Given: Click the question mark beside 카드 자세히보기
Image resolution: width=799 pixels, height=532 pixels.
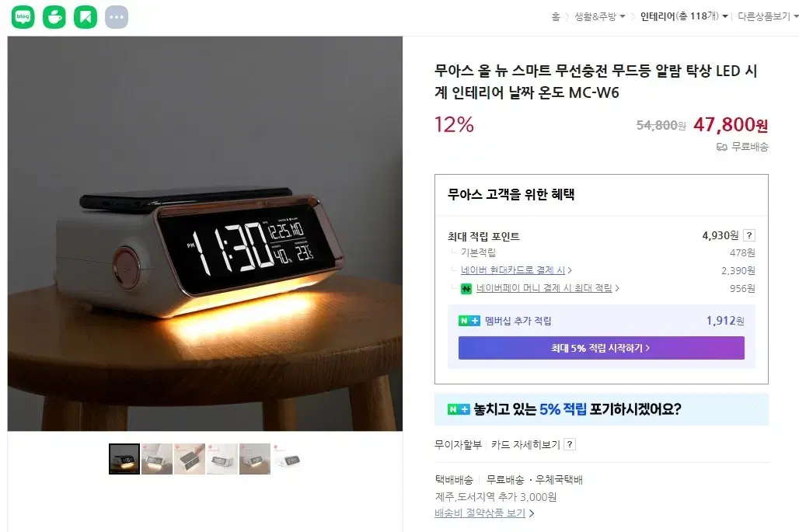Looking at the screenshot, I should click(570, 444).
